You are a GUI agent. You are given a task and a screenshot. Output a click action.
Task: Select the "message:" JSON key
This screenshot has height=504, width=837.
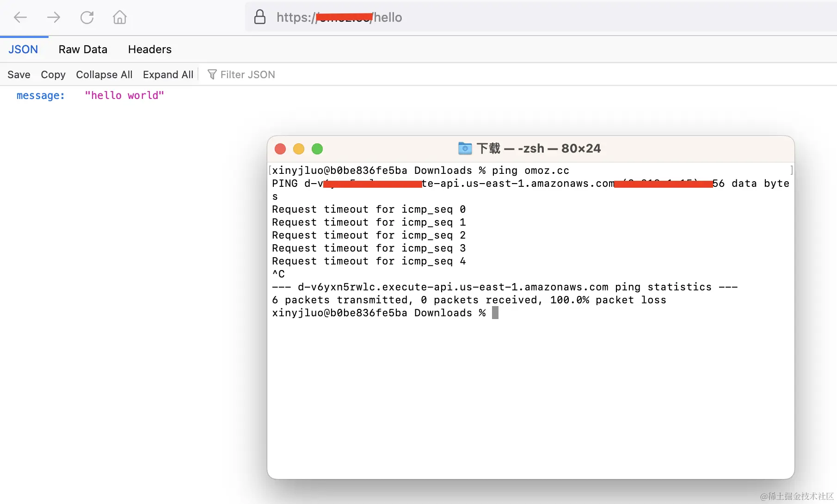[41, 95]
